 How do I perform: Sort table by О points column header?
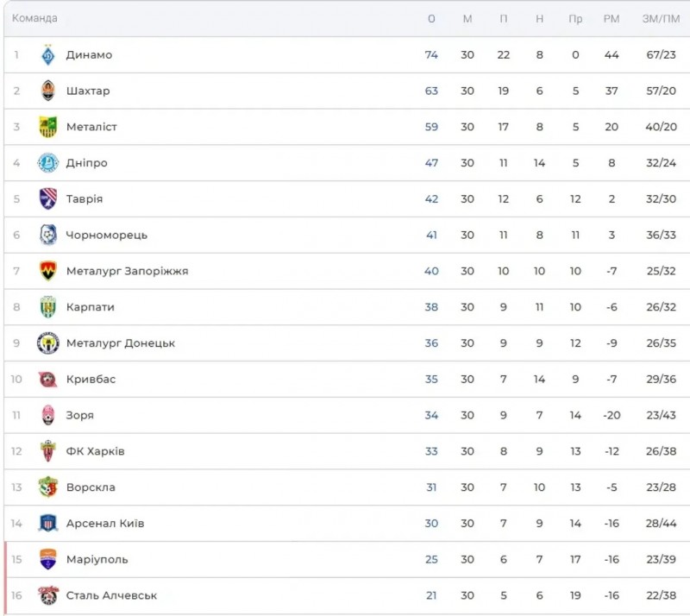pyautogui.click(x=431, y=19)
